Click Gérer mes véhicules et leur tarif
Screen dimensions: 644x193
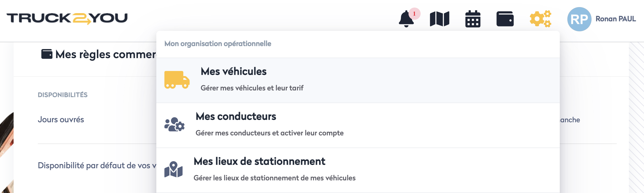coord(252,88)
